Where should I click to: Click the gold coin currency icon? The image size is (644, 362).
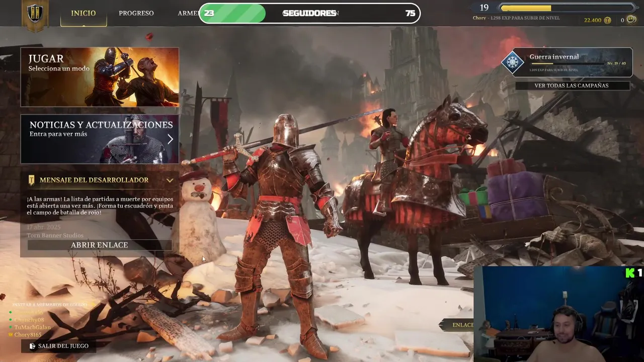tap(607, 20)
